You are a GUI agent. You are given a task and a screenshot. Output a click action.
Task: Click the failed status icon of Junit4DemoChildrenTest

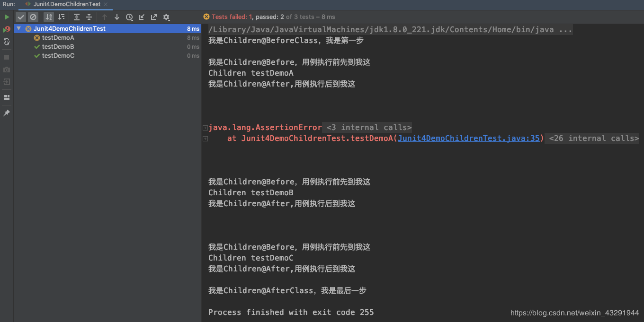[28, 29]
